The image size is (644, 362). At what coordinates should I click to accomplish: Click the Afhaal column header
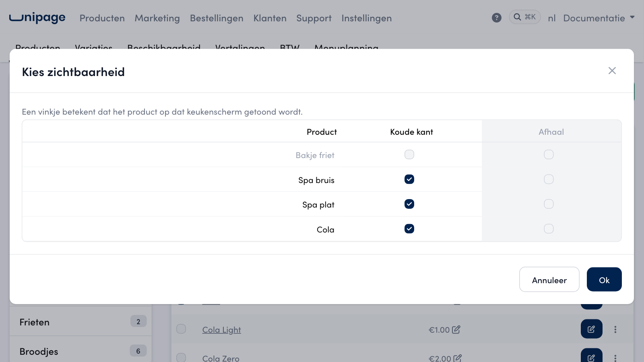551,132
